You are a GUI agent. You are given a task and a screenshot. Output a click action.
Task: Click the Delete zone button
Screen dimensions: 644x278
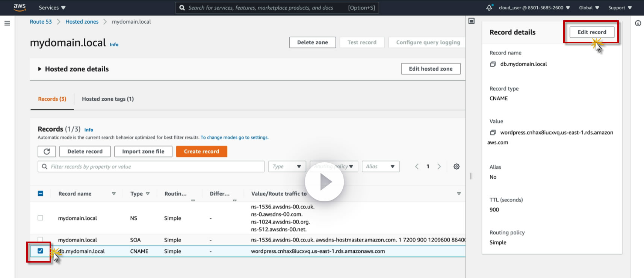pos(312,42)
